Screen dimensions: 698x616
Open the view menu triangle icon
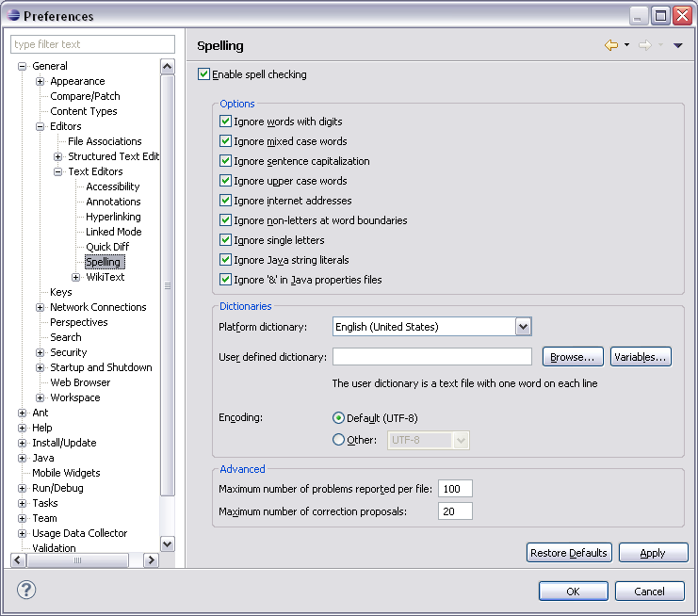(x=677, y=45)
